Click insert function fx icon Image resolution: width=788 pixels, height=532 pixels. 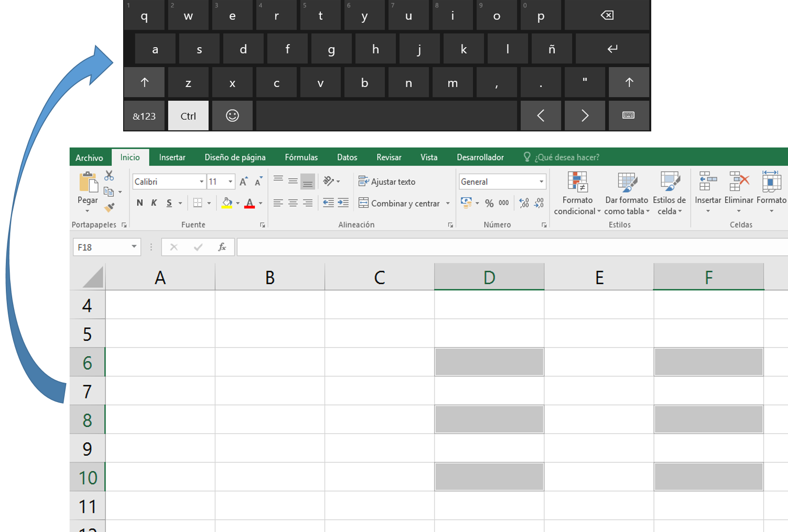click(222, 247)
